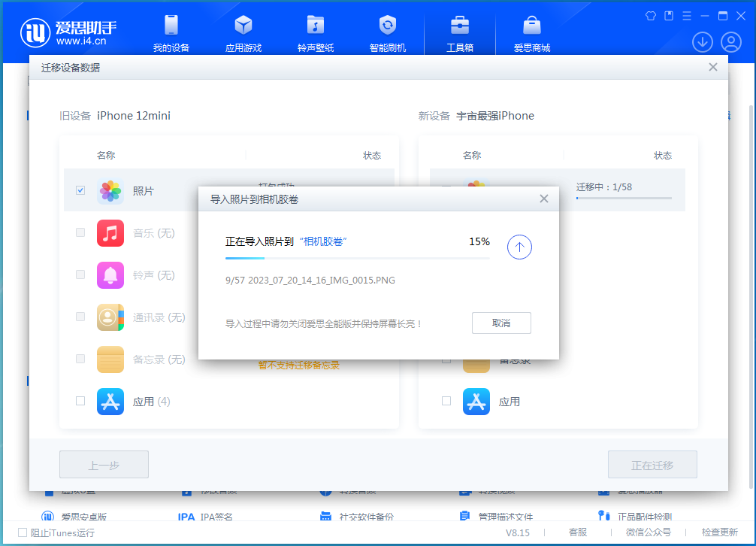Click 检查更新 in the status bar
The width and height of the screenshot is (756, 546).
[719, 532]
